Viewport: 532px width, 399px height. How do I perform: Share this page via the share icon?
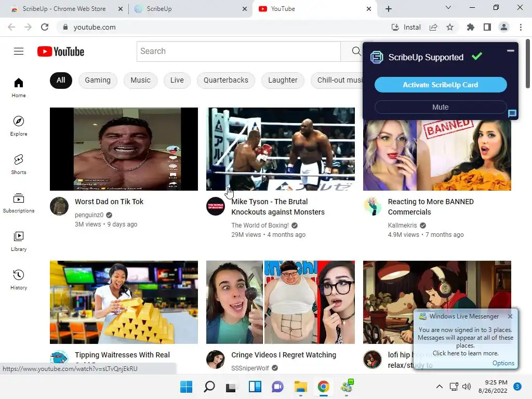point(433,27)
